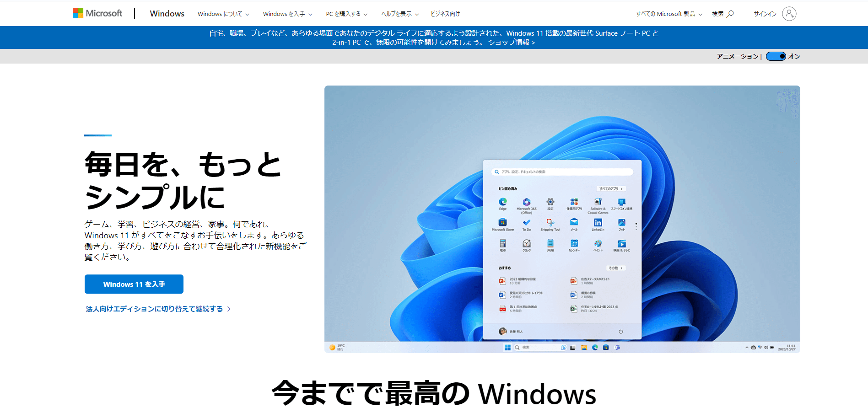
Task: Click 住宅ローン支払計画 2023 年 Excel file in the hero image
Action: 594,309
